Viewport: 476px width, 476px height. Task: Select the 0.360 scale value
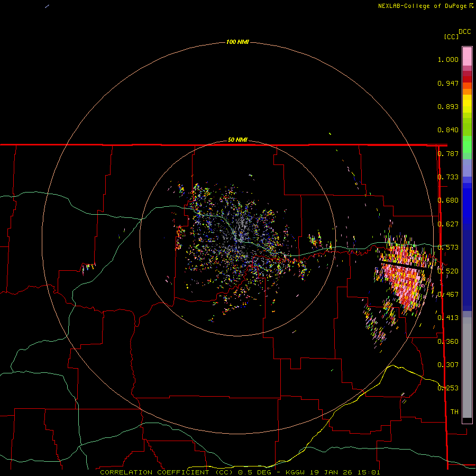[x=448, y=342]
